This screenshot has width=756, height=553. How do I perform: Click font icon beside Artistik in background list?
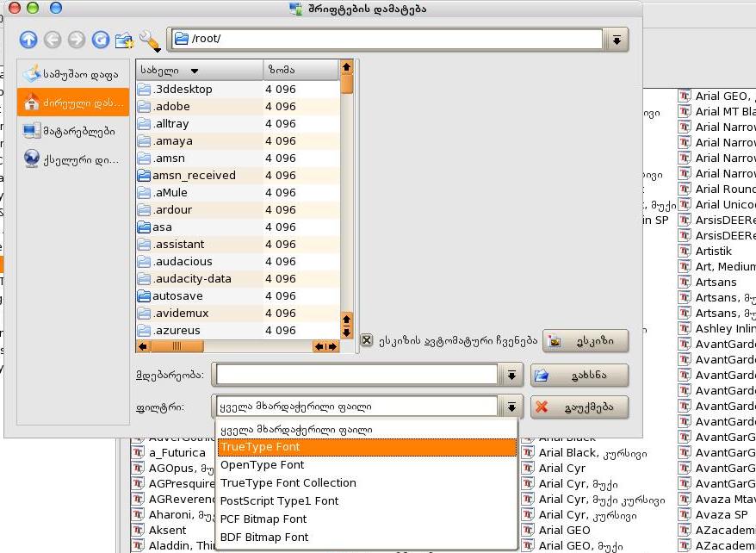tap(685, 251)
